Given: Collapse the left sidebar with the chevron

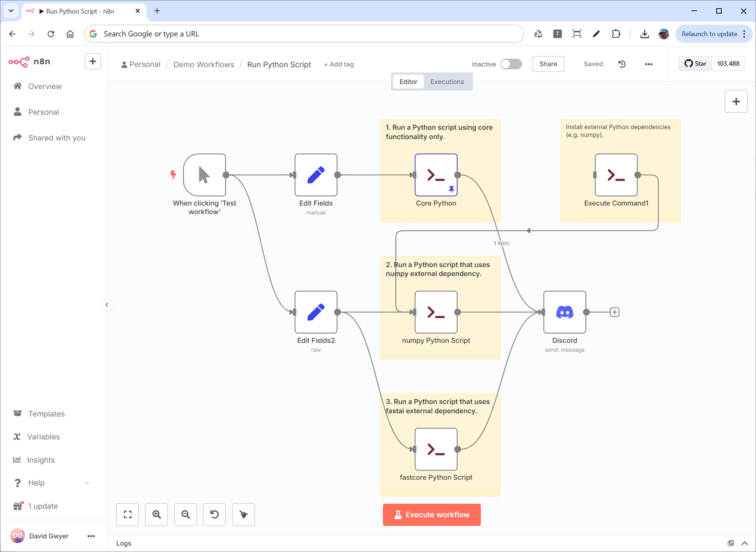Looking at the screenshot, I should [x=107, y=305].
